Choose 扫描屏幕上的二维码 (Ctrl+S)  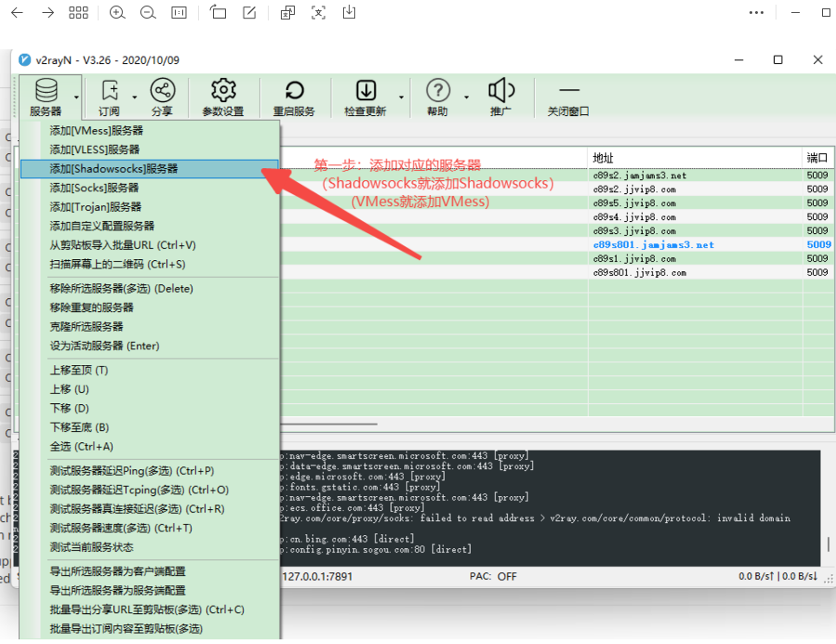coord(150,265)
